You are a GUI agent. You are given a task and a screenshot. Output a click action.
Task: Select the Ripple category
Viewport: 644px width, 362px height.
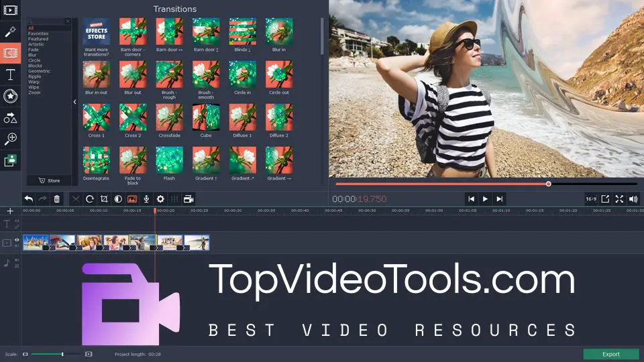coord(34,76)
